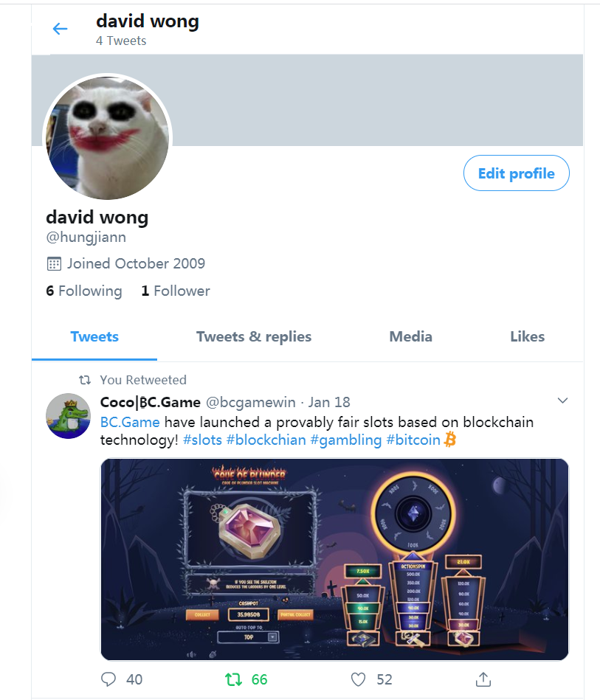Go back using the blue arrow
600x700 pixels.
click(x=60, y=29)
